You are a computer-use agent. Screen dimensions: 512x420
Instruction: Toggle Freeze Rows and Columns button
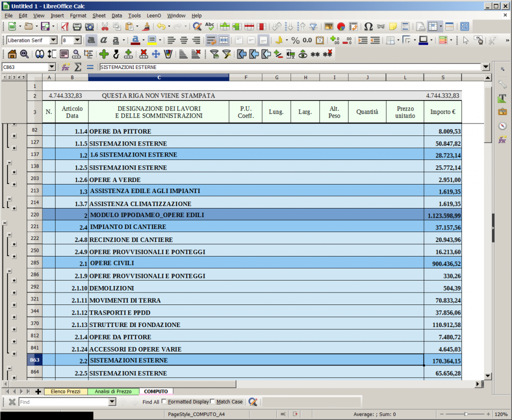point(432,26)
